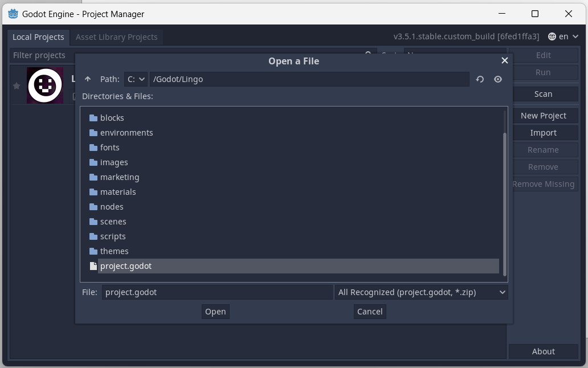Select the project.godot file
This screenshot has height=368, width=588.
tap(126, 266)
